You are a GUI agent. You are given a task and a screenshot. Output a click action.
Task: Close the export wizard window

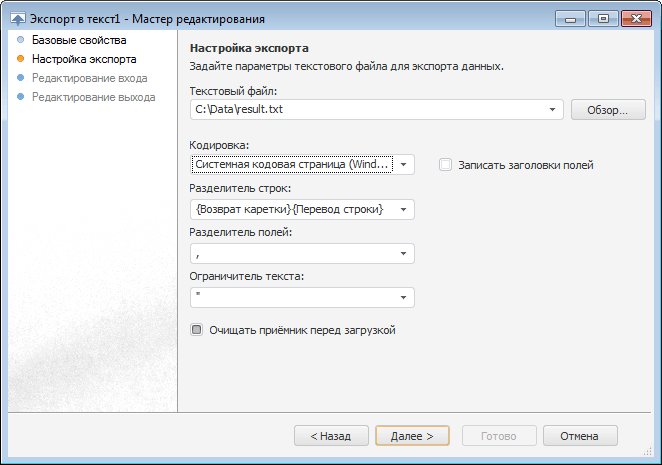coord(634,18)
